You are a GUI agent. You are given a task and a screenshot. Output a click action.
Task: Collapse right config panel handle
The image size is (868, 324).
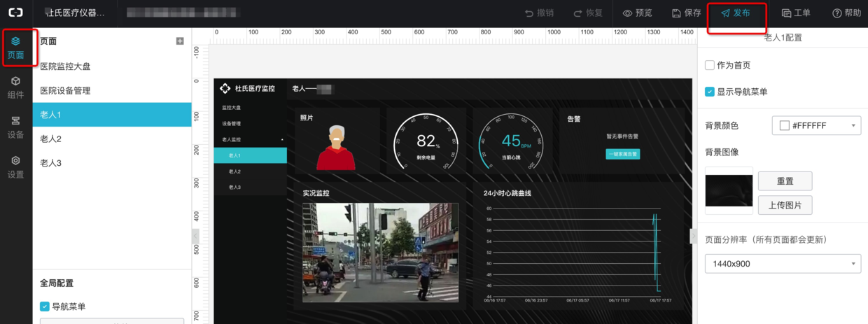693,237
